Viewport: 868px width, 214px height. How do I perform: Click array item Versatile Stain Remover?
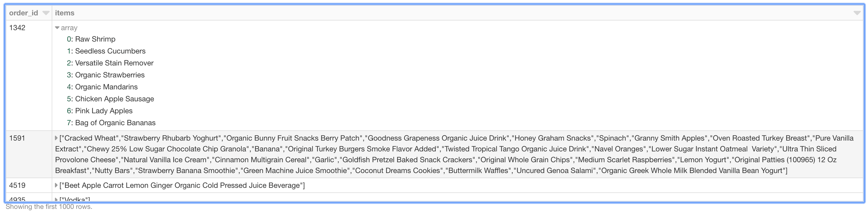(114, 63)
